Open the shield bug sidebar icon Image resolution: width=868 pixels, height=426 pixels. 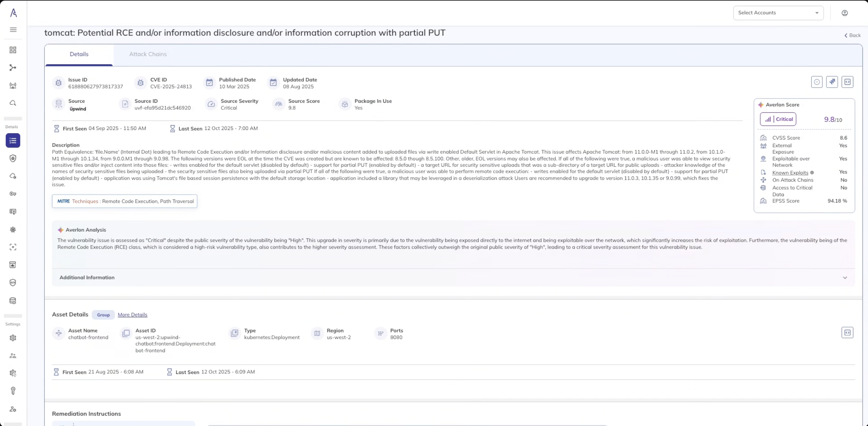coord(13,158)
